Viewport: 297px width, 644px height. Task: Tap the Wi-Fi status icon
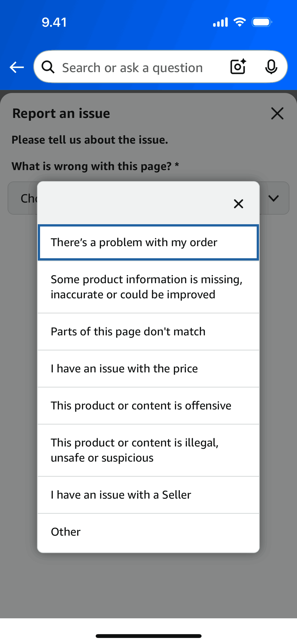click(x=240, y=22)
